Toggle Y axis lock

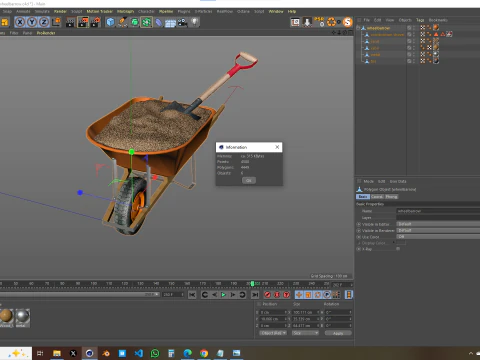pos(32,22)
